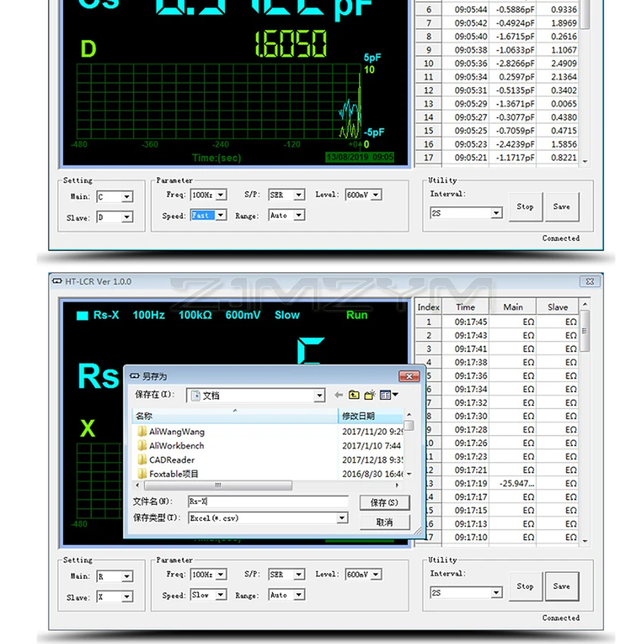
Task: Expand the 保存在 location dropdown showing 文档
Action: click(x=320, y=395)
